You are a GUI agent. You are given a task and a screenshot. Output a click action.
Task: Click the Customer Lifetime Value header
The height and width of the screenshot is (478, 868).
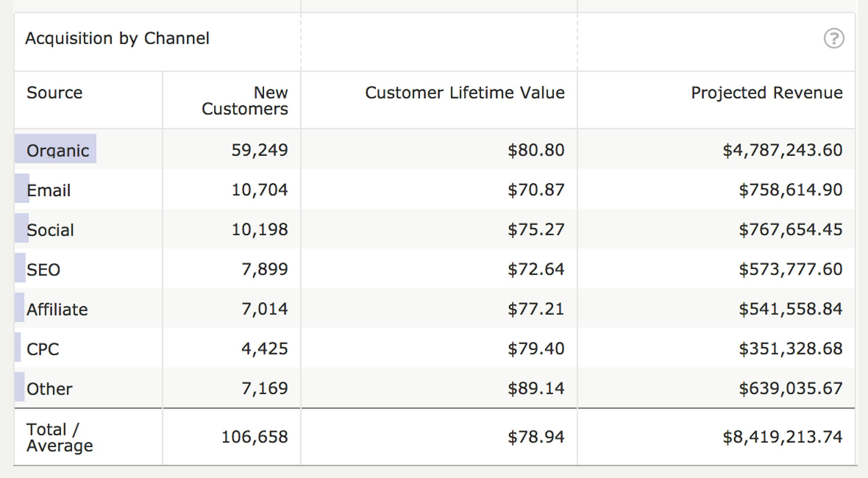[x=465, y=93]
